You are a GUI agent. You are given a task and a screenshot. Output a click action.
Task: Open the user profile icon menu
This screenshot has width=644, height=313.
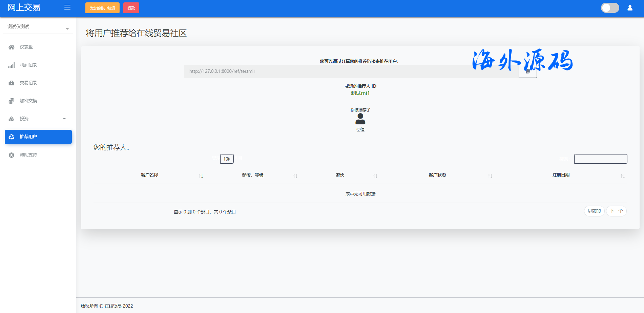coord(630,8)
